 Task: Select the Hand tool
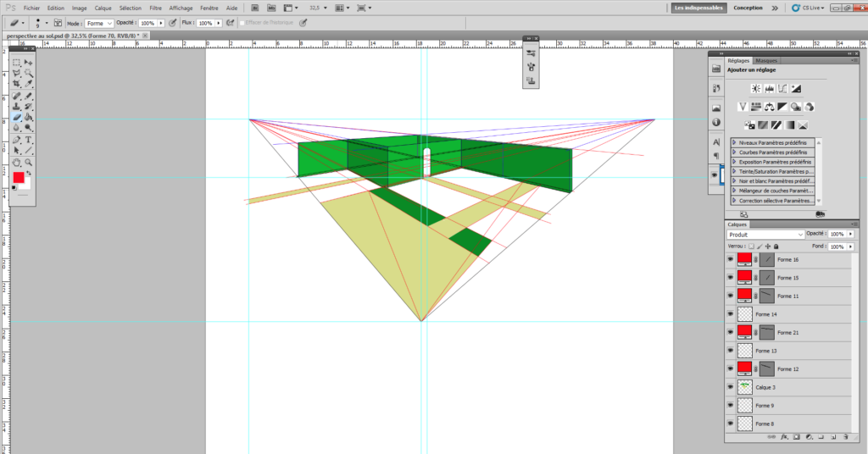click(x=17, y=163)
